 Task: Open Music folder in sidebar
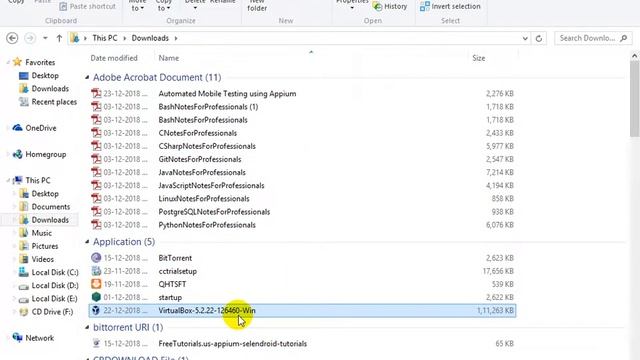tap(42, 233)
